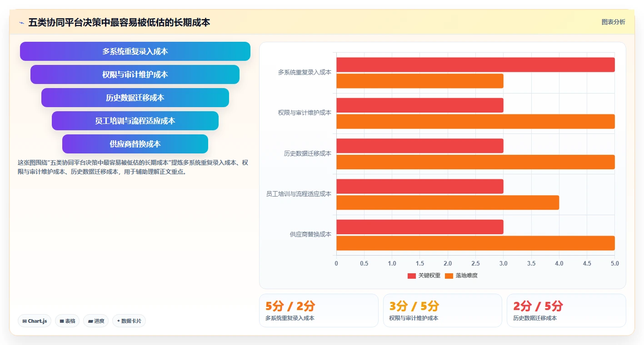The height and width of the screenshot is (345, 644).
Task: Click the x-axis value 2.5
Action: click(475, 263)
